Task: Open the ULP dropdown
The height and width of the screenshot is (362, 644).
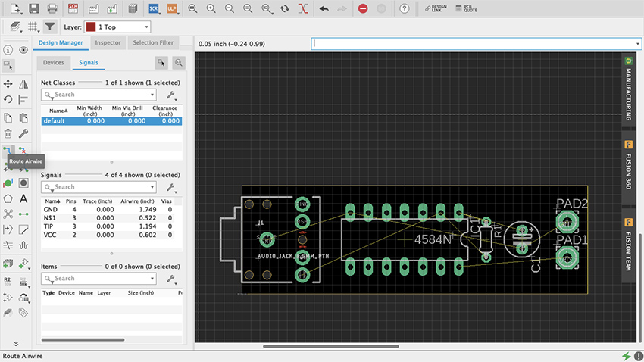Action: point(173,8)
